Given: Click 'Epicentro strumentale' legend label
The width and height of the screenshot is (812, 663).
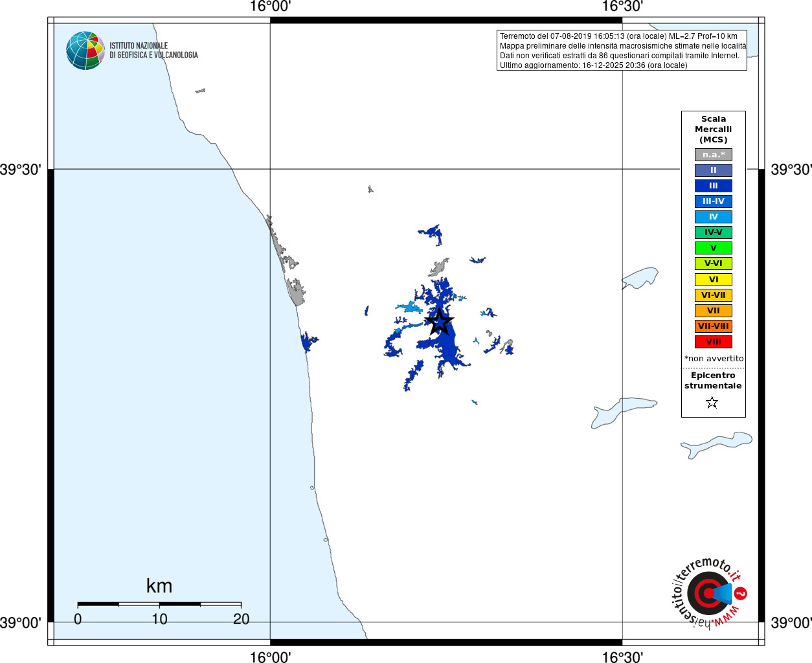Looking at the screenshot, I should pyautogui.click(x=713, y=381).
